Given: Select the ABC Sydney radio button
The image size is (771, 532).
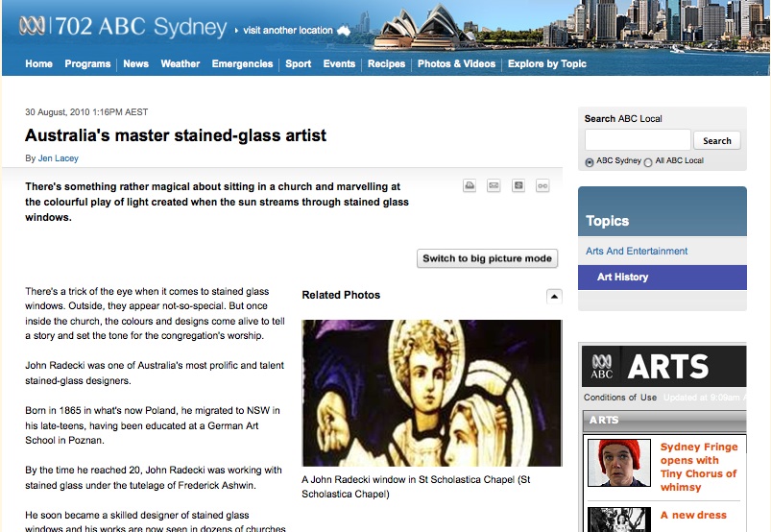Looking at the screenshot, I should (590, 162).
